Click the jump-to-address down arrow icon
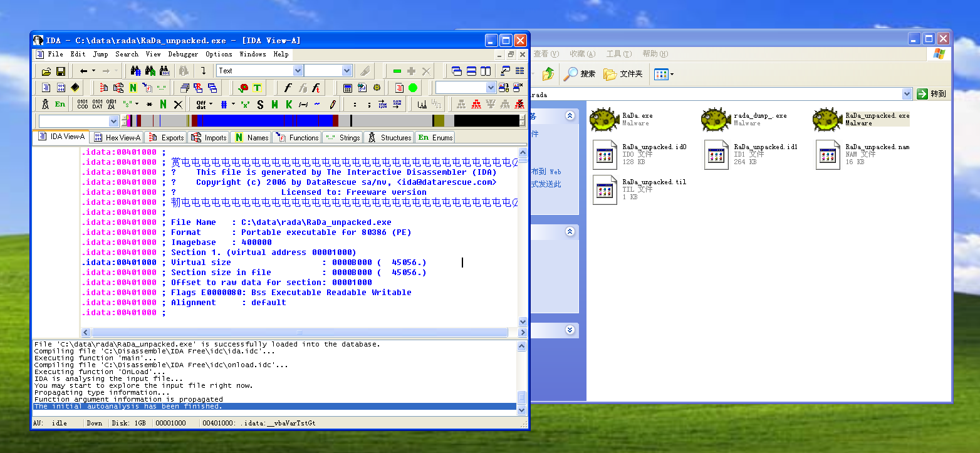The height and width of the screenshot is (453, 980). [x=204, y=71]
